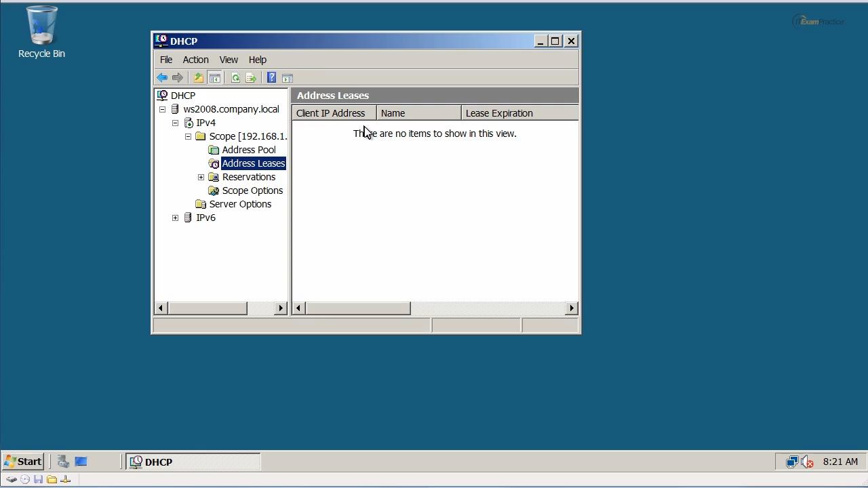The width and height of the screenshot is (868, 488).
Task: Open the Recycle Bin on desktop
Action: tap(41, 32)
